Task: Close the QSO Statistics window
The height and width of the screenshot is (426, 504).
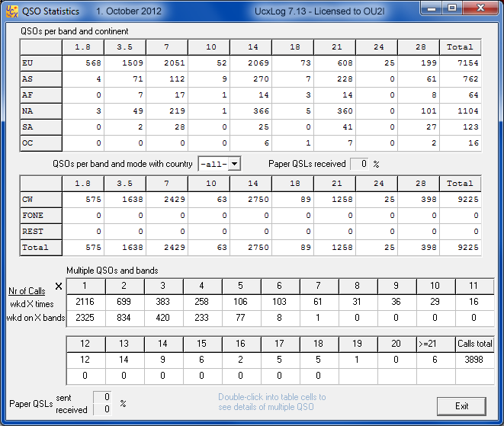Action: tap(480, 11)
